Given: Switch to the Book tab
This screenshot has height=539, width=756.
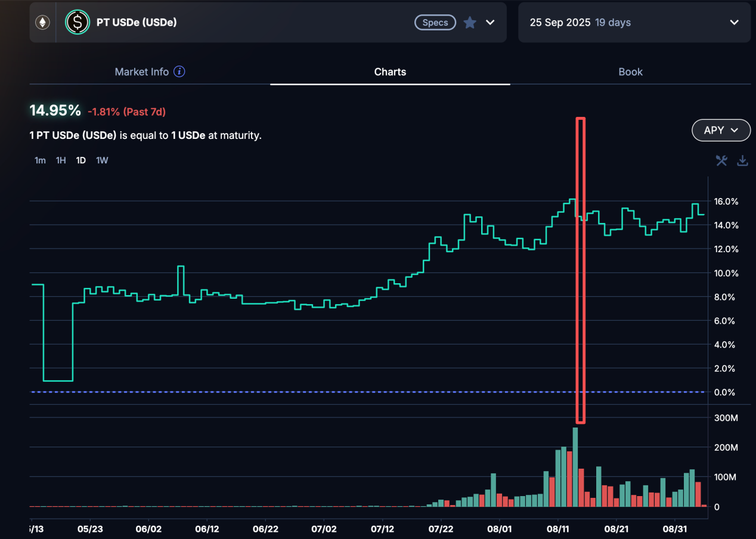Looking at the screenshot, I should click(x=630, y=72).
